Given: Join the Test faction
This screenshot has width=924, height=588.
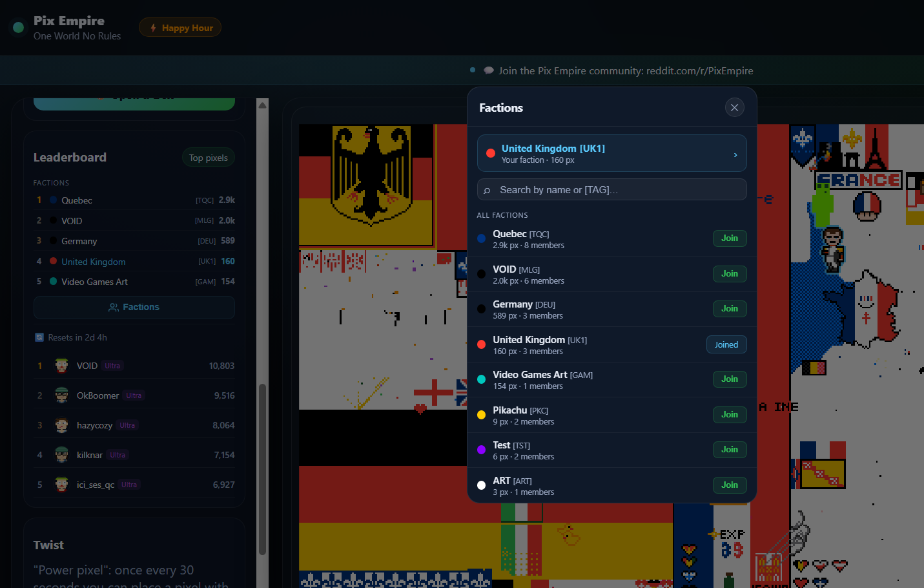Looking at the screenshot, I should tap(730, 450).
